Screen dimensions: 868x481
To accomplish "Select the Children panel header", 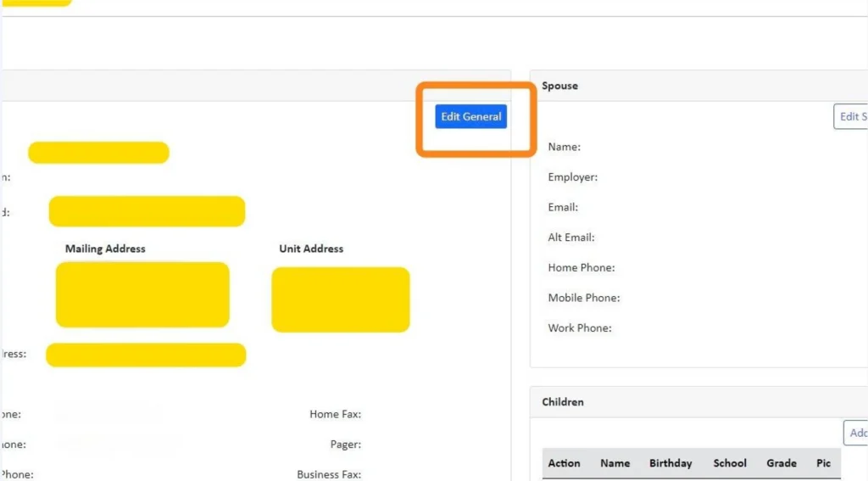I will coord(563,402).
